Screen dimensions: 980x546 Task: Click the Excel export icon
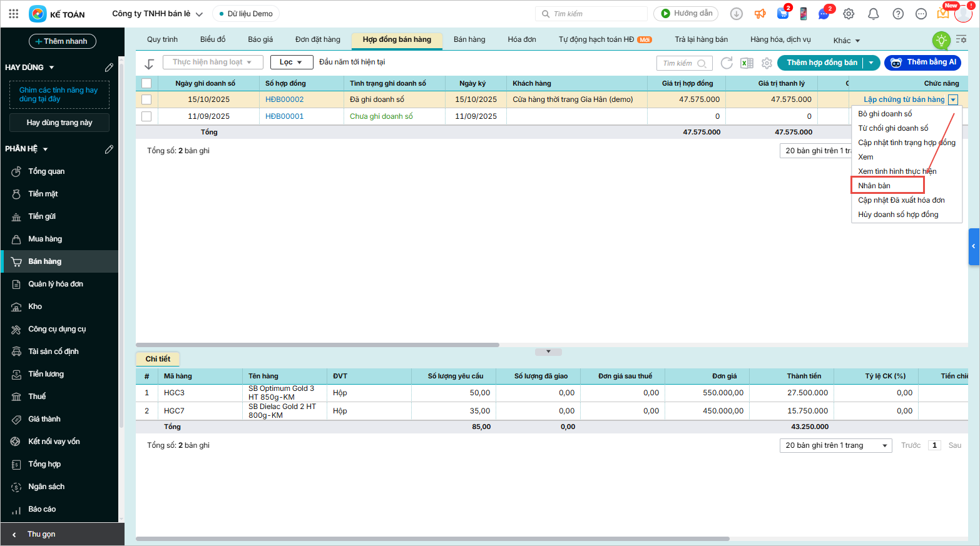point(747,63)
